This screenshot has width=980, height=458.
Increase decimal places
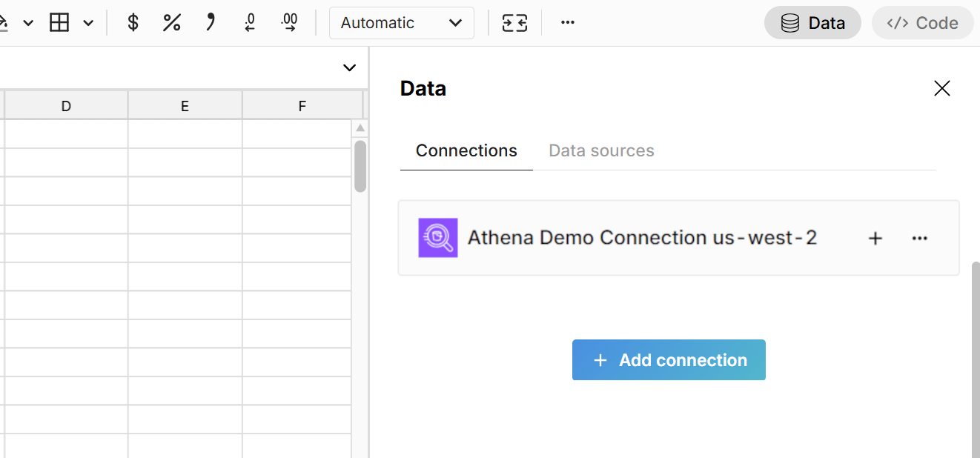point(289,23)
